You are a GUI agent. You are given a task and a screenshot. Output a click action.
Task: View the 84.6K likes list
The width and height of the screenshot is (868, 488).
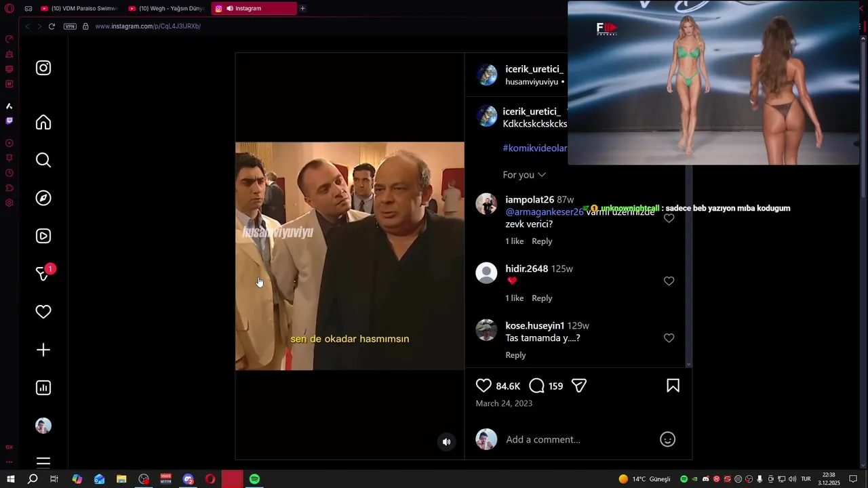point(508,386)
